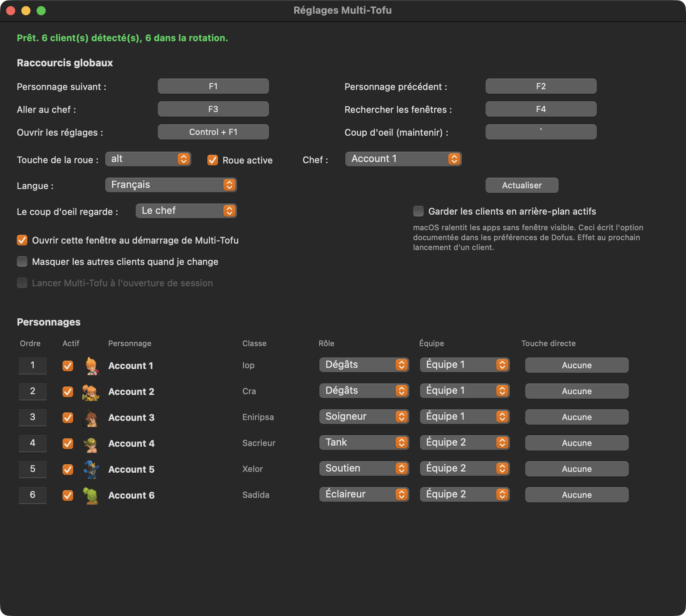686x616 pixels.
Task: Click the Control + F1 shortcut button
Action: point(213,132)
